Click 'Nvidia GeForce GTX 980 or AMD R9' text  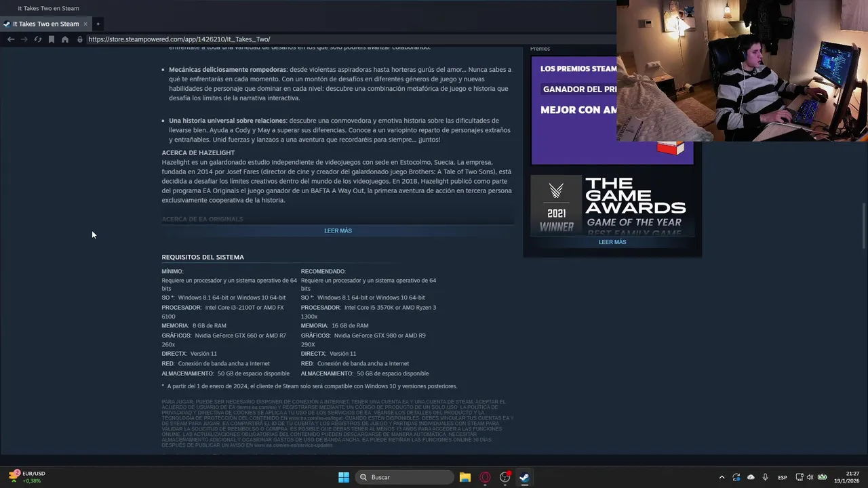point(380,335)
